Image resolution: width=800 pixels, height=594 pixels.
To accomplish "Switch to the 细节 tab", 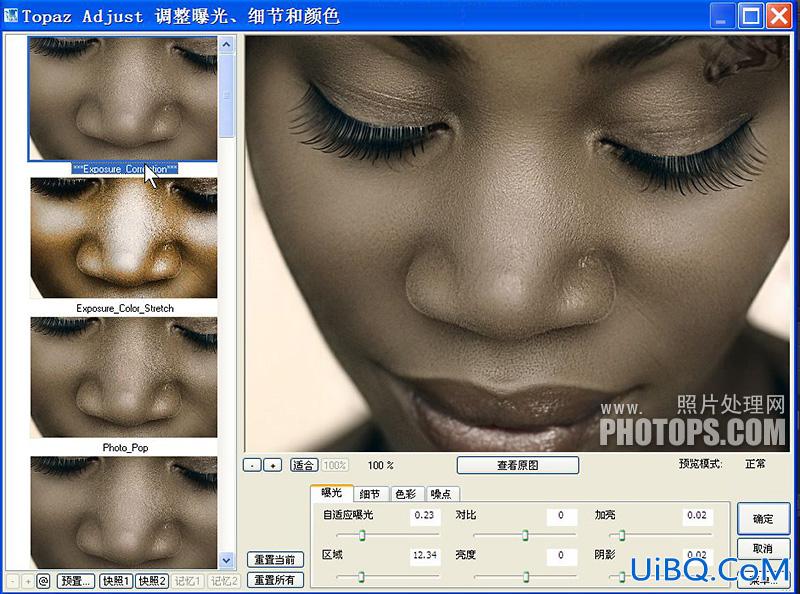I will coord(370,494).
